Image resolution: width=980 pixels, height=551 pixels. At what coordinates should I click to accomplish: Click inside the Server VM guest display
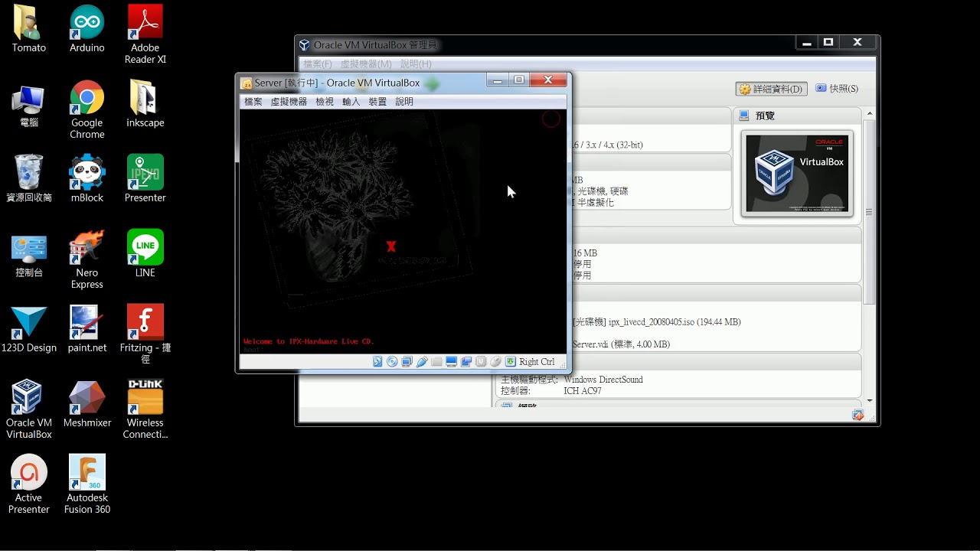pyautogui.click(x=403, y=230)
